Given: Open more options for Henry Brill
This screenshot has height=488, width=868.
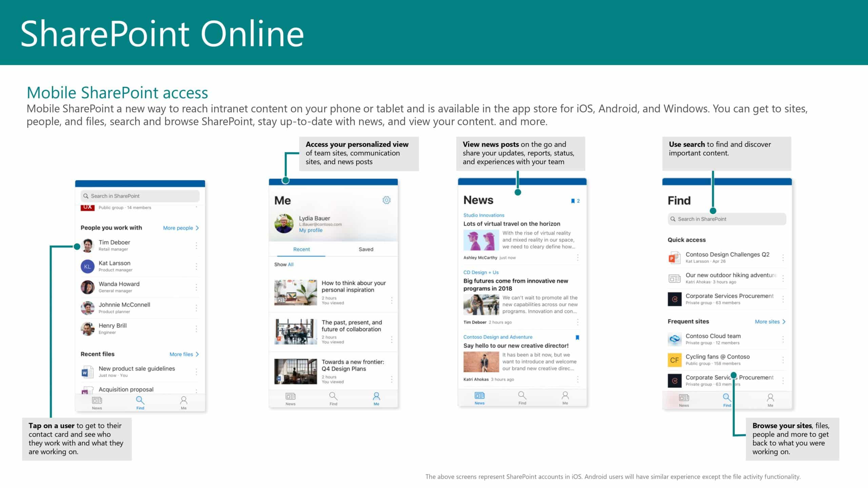Looking at the screenshot, I should pyautogui.click(x=196, y=328).
